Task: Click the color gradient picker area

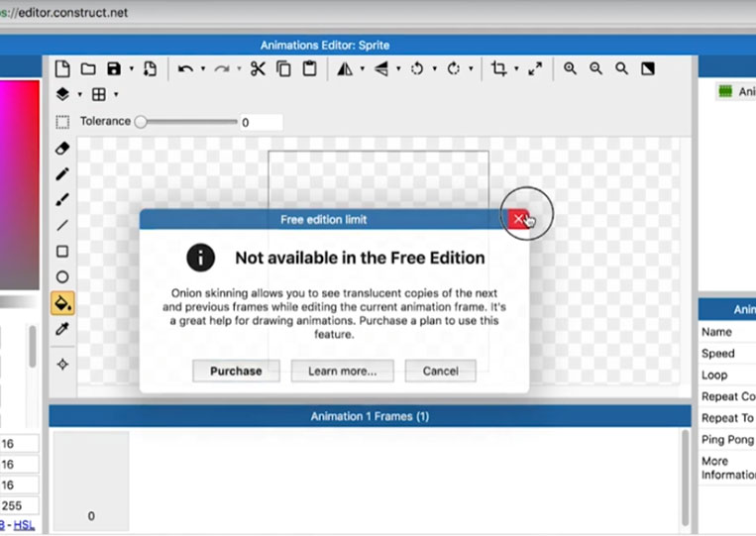Action: click(x=19, y=185)
